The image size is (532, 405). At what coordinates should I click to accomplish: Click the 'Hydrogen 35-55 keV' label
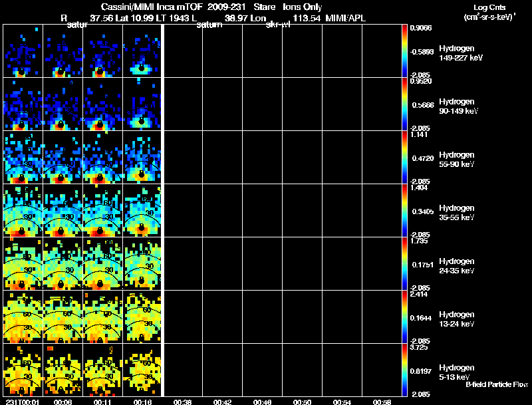(x=457, y=213)
